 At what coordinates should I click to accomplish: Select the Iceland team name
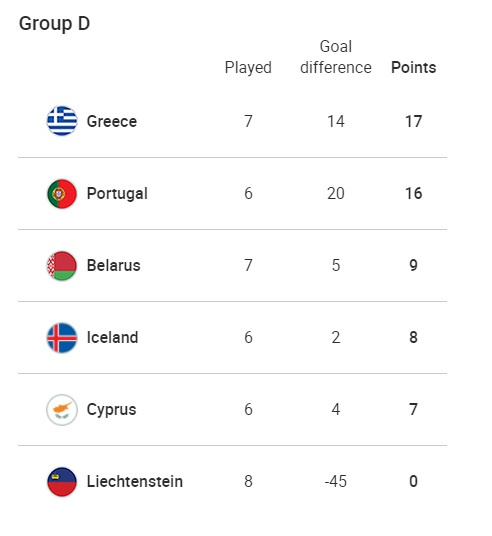click(112, 337)
